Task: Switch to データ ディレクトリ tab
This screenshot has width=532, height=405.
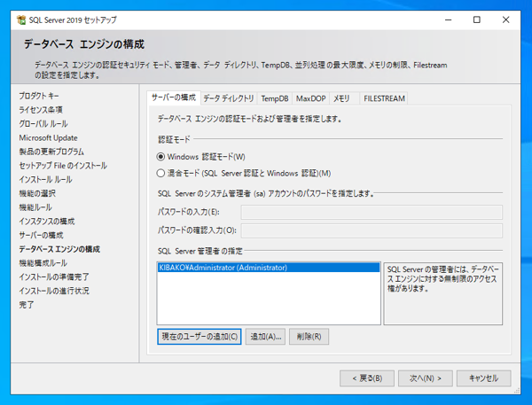Action: coord(229,98)
